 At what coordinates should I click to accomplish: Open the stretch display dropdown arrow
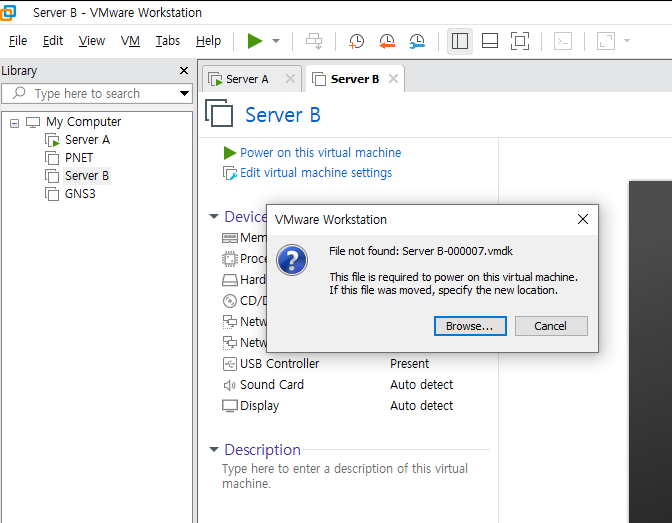tap(627, 41)
